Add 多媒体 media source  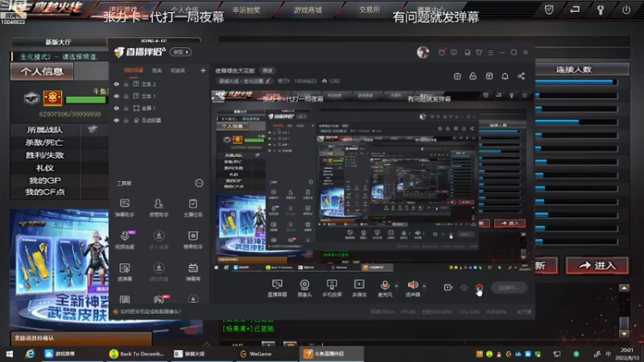coord(359,288)
